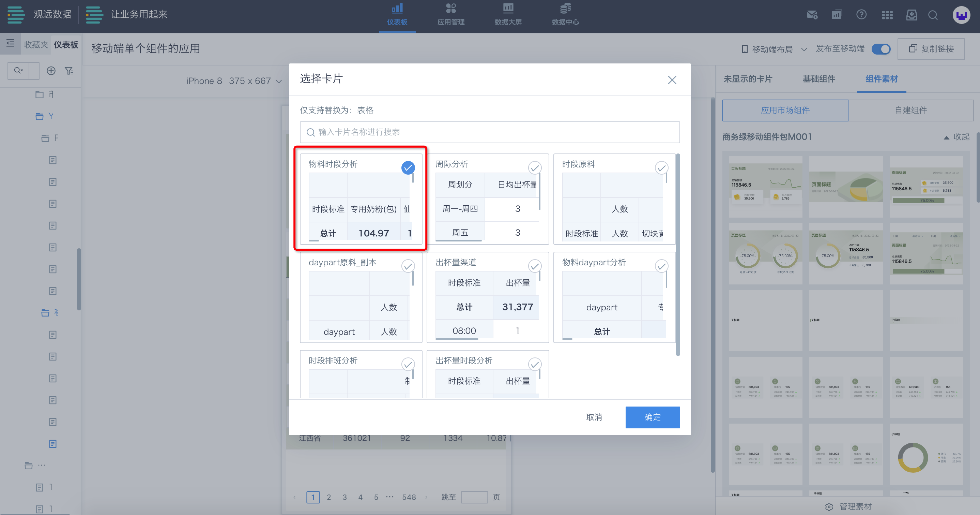
Task: Check the 出杯量时段分析 card
Action: [x=535, y=364]
